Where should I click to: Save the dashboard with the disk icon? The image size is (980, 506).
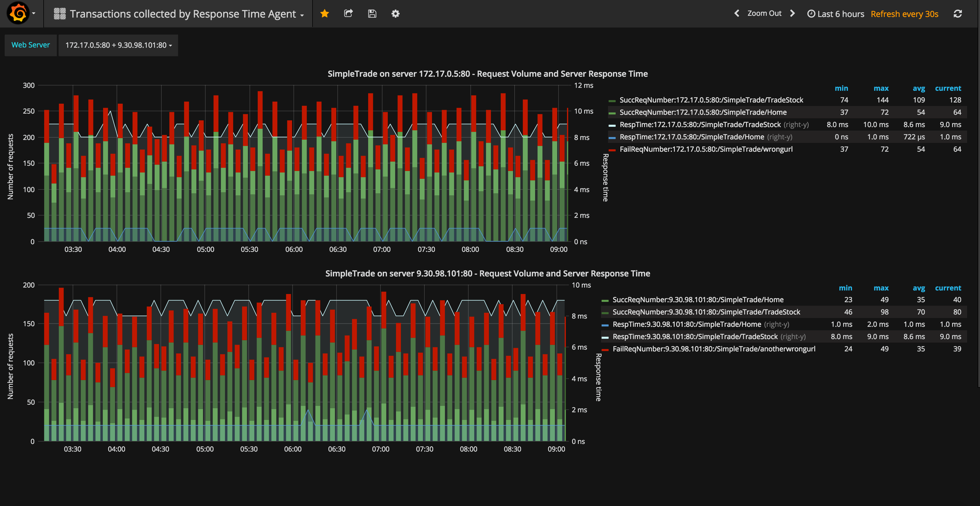pyautogui.click(x=372, y=14)
